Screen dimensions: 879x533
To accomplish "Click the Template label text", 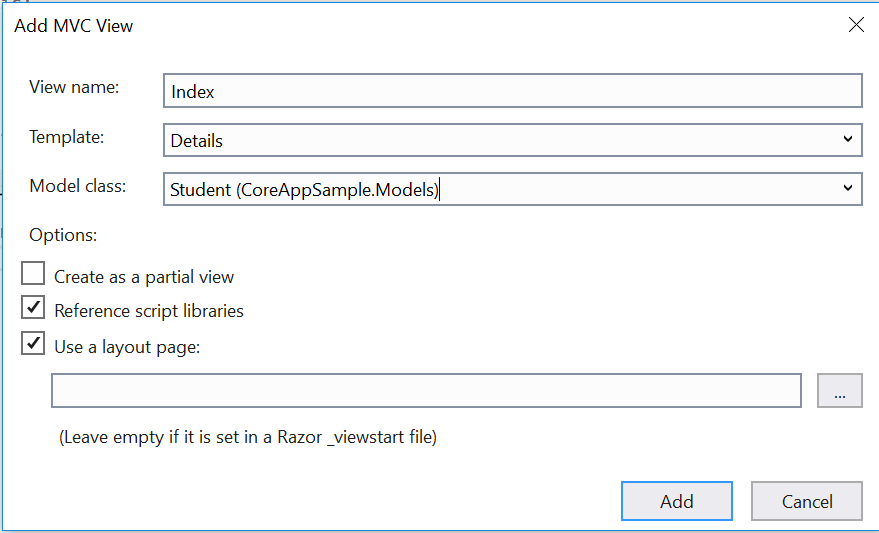I will coord(67,137).
